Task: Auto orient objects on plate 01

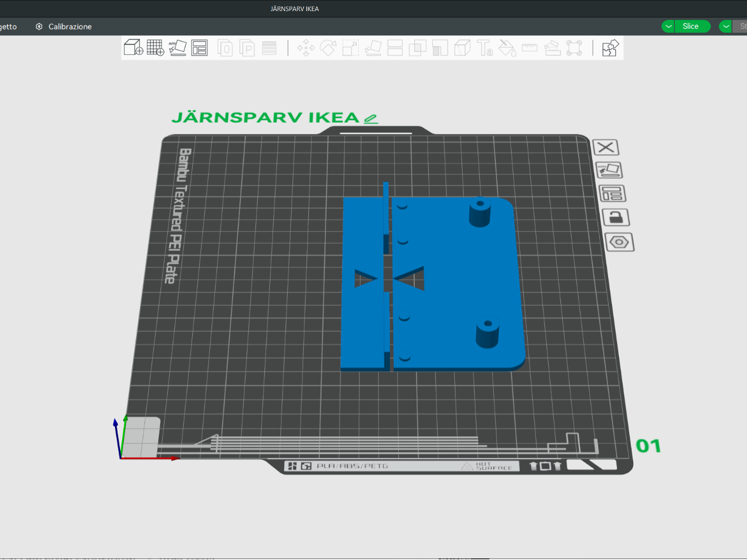Action: click(x=609, y=170)
